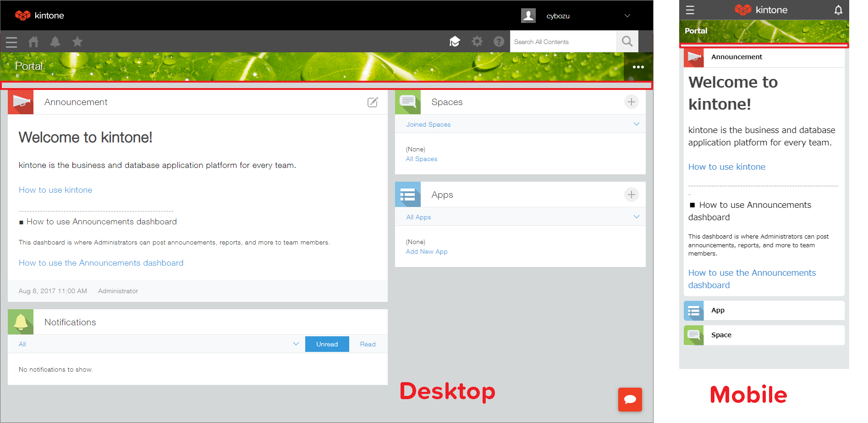Open the desktop hamburger menu icon
The image size is (868, 423).
pyautogui.click(x=11, y=42)
